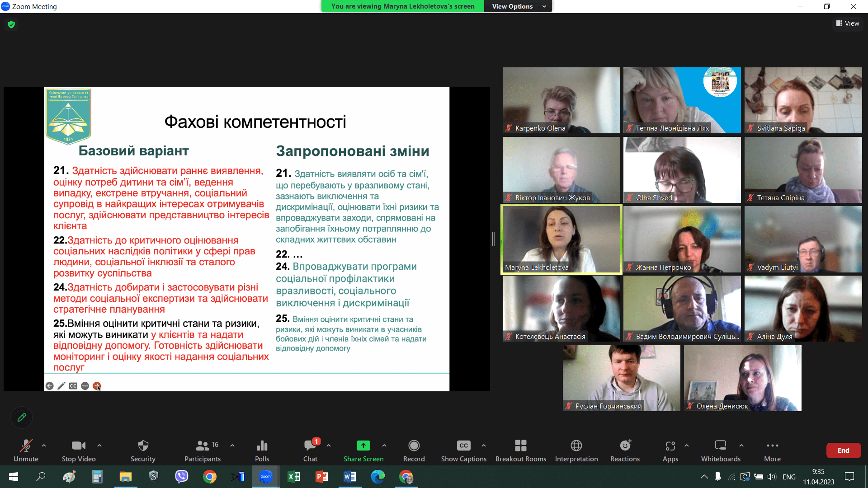Click the red End meeting button
The width and height of the screenshot is (868, 488).
pyautogui.click(x=843, y=450)
